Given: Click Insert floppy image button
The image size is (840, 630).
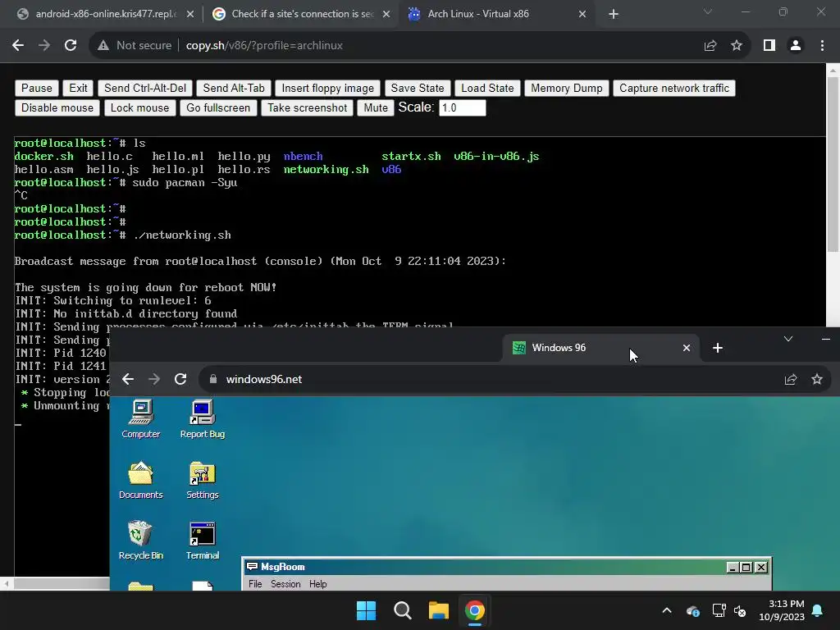Looking at the screenshot, I should click(x=328, y=88).
